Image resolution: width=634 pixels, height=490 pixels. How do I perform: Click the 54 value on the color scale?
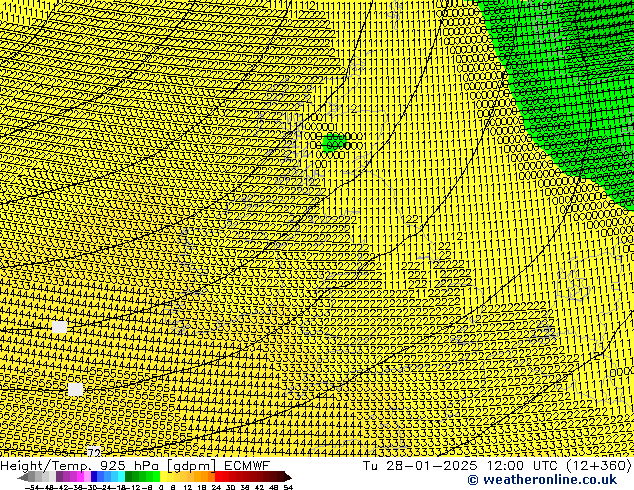coord(288,487)
